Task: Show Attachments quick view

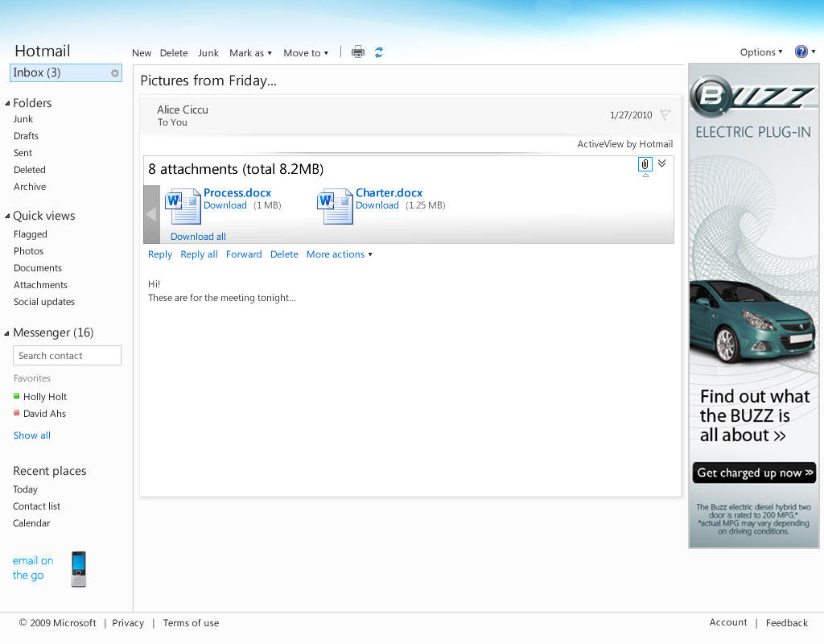Action: pos(40,285)
